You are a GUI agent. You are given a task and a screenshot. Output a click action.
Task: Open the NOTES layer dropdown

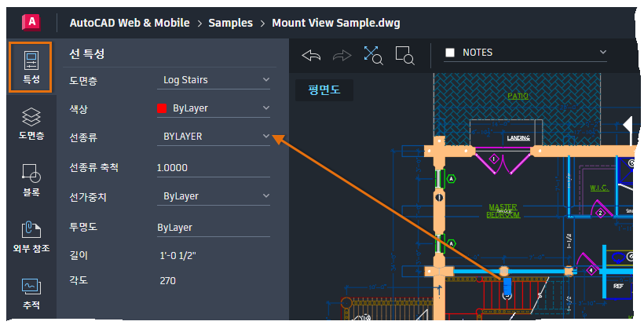(525, 53)
